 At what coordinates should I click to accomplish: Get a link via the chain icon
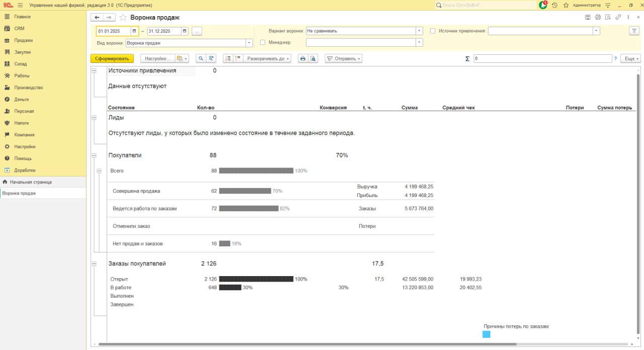pos(617,17)
